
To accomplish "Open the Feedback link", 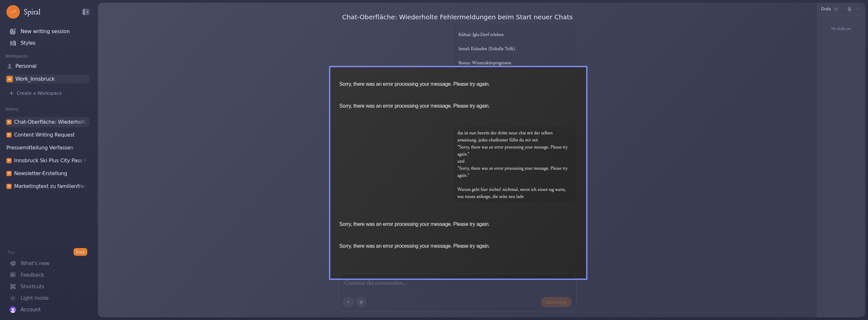I will point(32,275).
